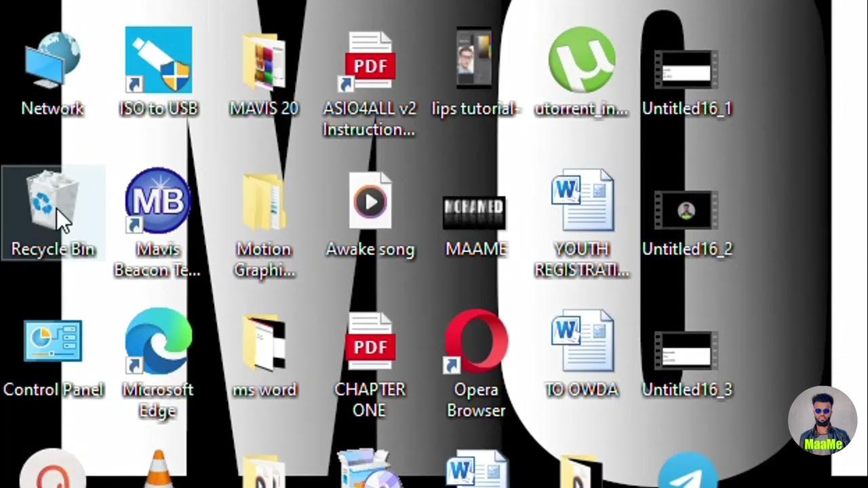This screenshot has width=868, height=488.
Task: Select the lips tutorial file icon
Action: [x=474, y=58]
